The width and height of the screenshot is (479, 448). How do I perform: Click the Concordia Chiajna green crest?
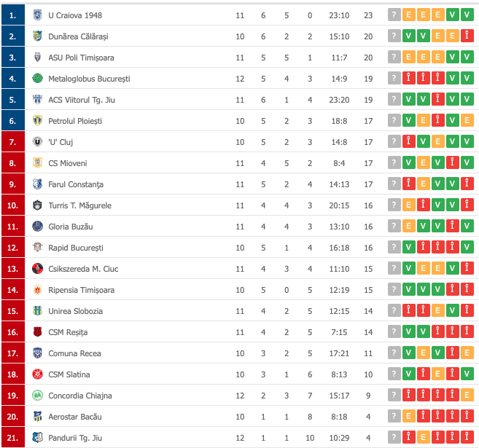click(38, 396)
